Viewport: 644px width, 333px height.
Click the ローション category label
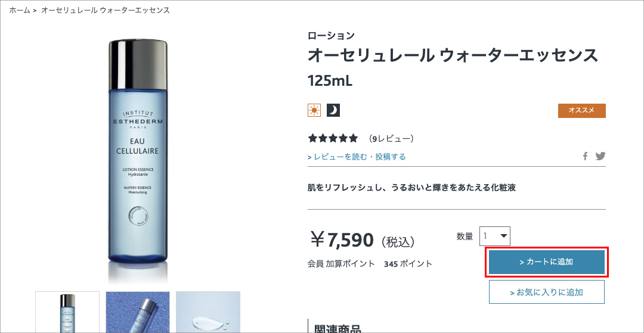pos(331,36)
